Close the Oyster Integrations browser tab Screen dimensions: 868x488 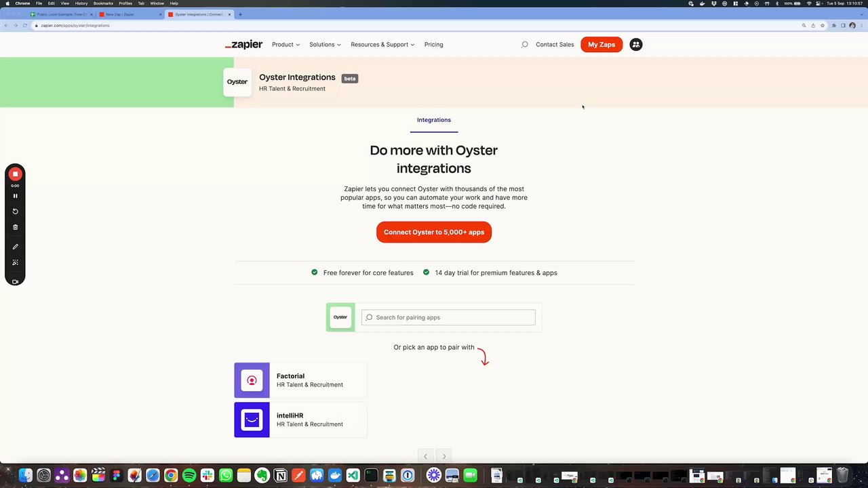coord(230,14)
